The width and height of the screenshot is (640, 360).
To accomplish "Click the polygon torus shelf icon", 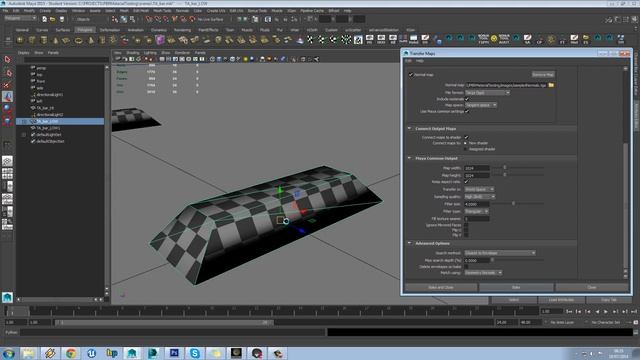I will [x=78, y=40].
